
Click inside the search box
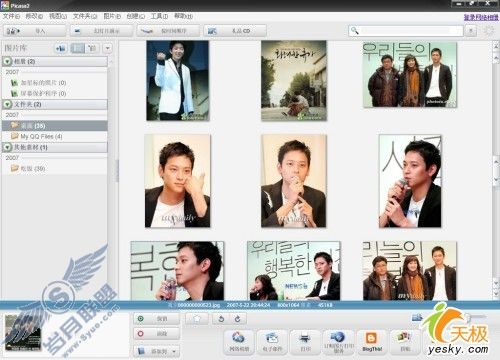pyautogui.click(x=406, y=31)
